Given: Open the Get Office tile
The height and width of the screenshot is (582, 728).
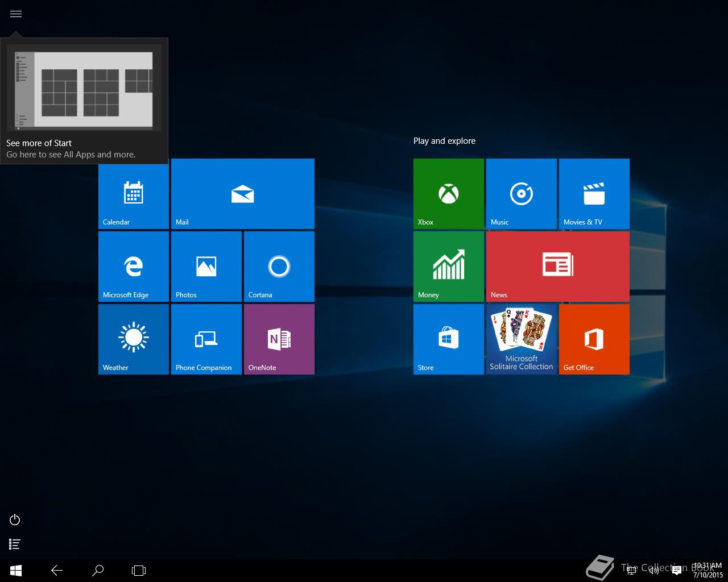Looking at the screenshot, I should pyautogui.click(x=594, y=339).
